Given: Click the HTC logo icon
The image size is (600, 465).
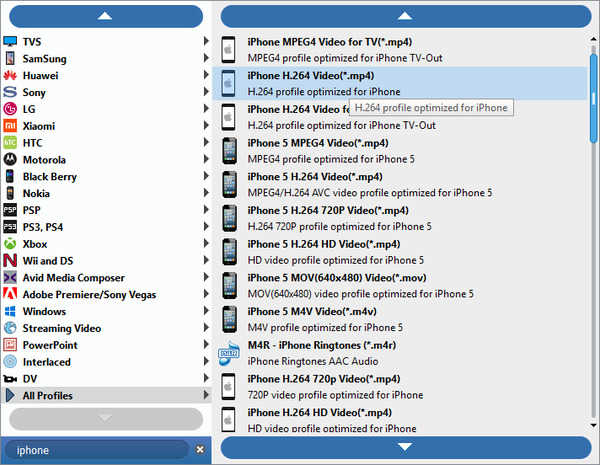Looking at the screenshot, I should pos(10,143).
